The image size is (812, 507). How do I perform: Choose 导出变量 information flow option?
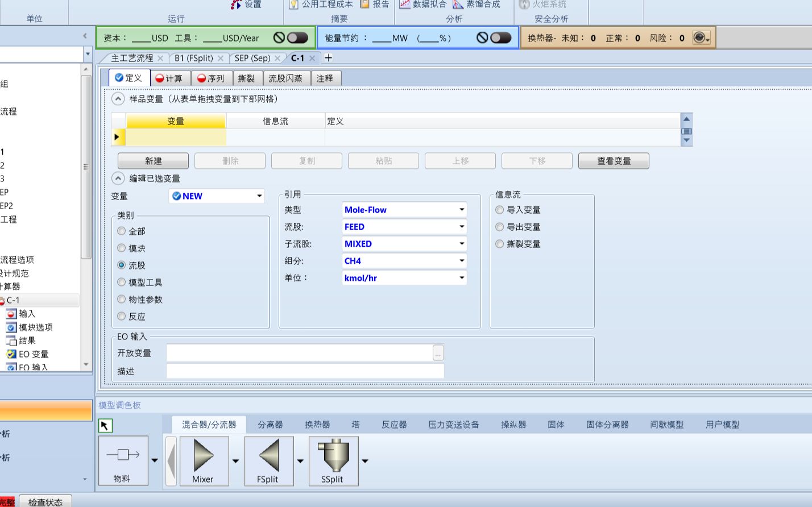(499, 227)
